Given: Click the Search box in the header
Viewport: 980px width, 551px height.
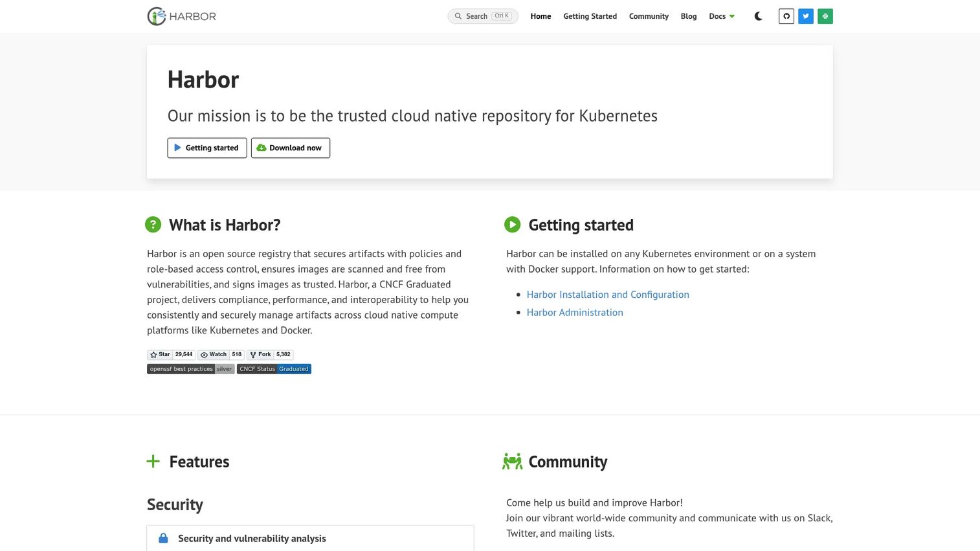Looking at the screenshot, I should point(483,16).
